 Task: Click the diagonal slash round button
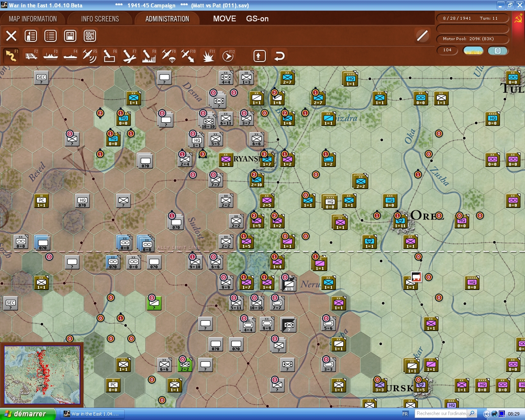coord(422,36)
